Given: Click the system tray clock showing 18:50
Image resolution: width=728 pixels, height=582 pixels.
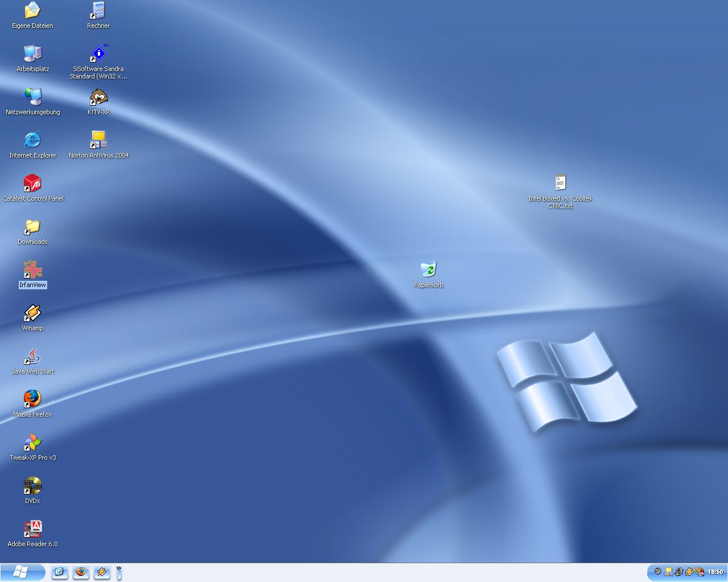Looking at the screenshot, I should pos(715,572).
